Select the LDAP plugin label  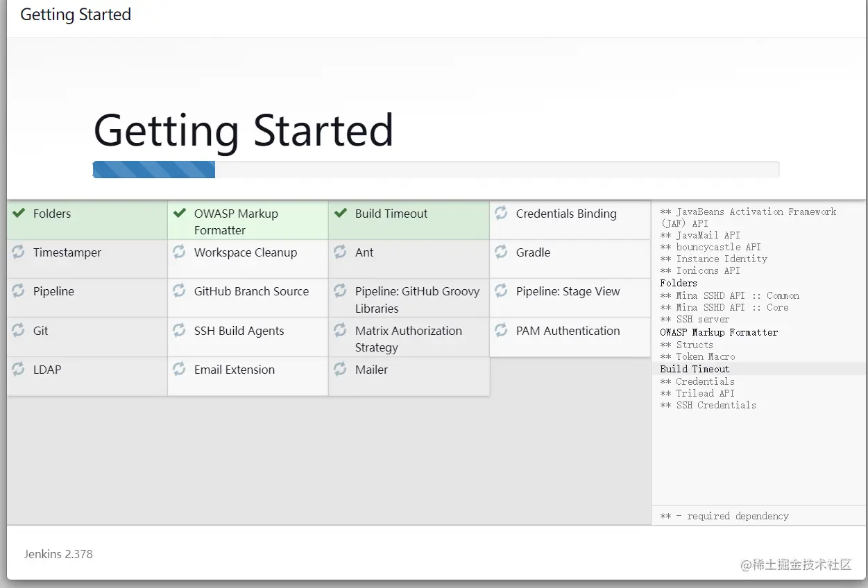tap(47, 370)
